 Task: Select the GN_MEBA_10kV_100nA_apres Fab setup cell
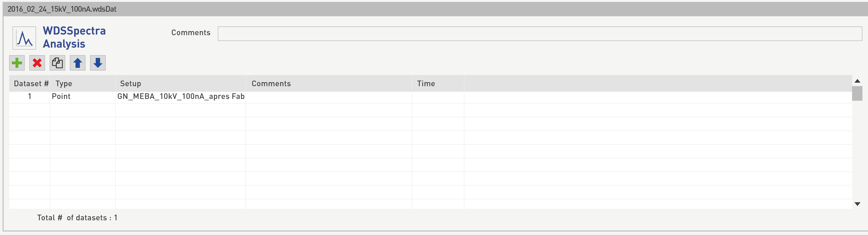click(181, 97)
